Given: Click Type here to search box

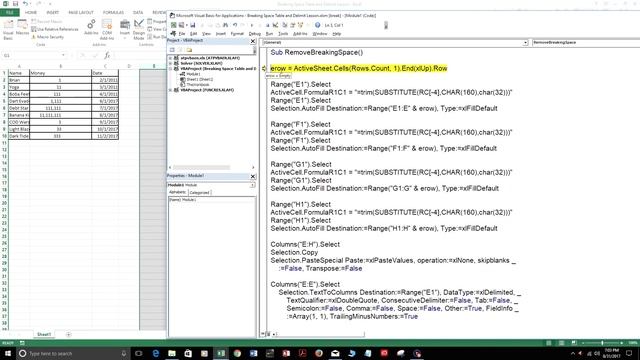Looking at the screenshot, I should 73,353.
